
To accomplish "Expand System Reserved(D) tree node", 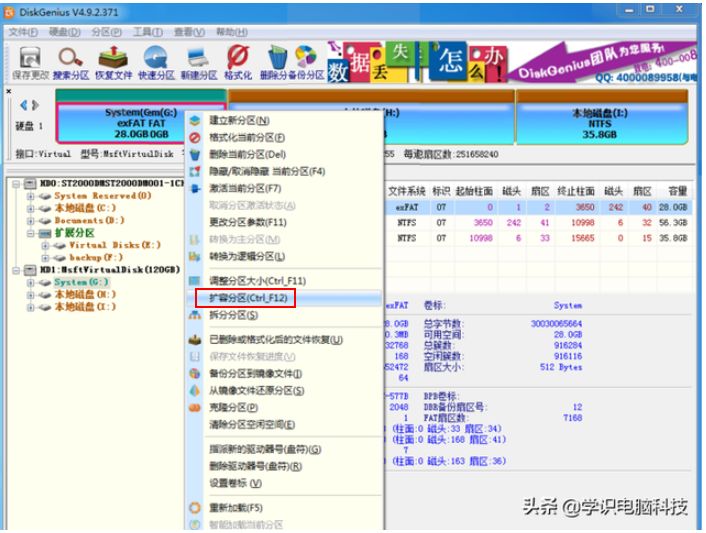I will tap(30, 196).
